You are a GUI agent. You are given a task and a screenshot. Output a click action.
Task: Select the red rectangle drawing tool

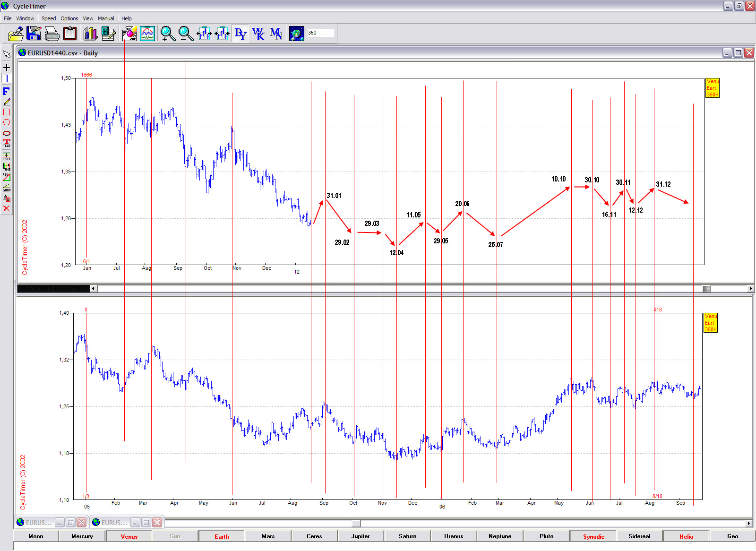[7, 112]
